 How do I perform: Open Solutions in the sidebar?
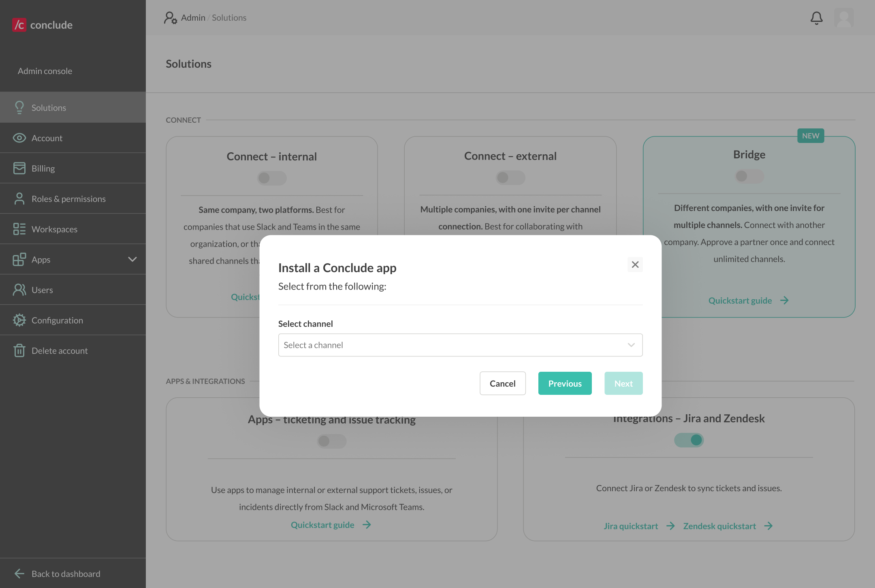(73, 107)
